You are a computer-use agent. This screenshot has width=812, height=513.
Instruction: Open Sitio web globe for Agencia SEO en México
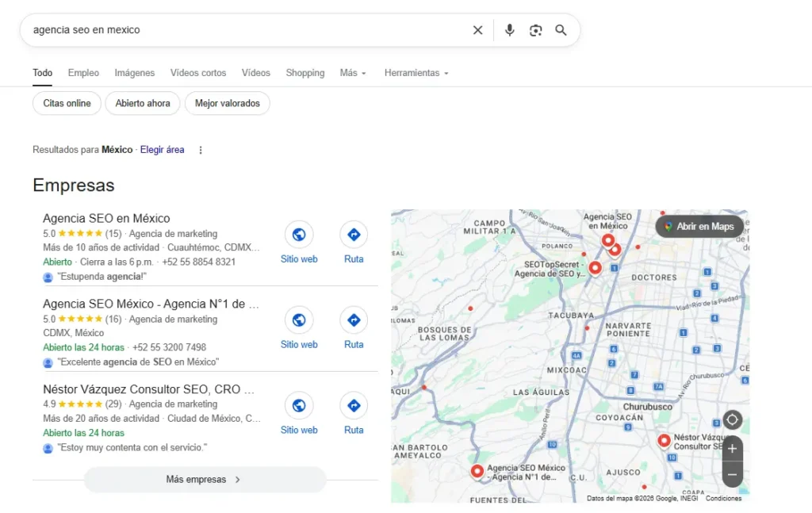click(x=299, y=235)
